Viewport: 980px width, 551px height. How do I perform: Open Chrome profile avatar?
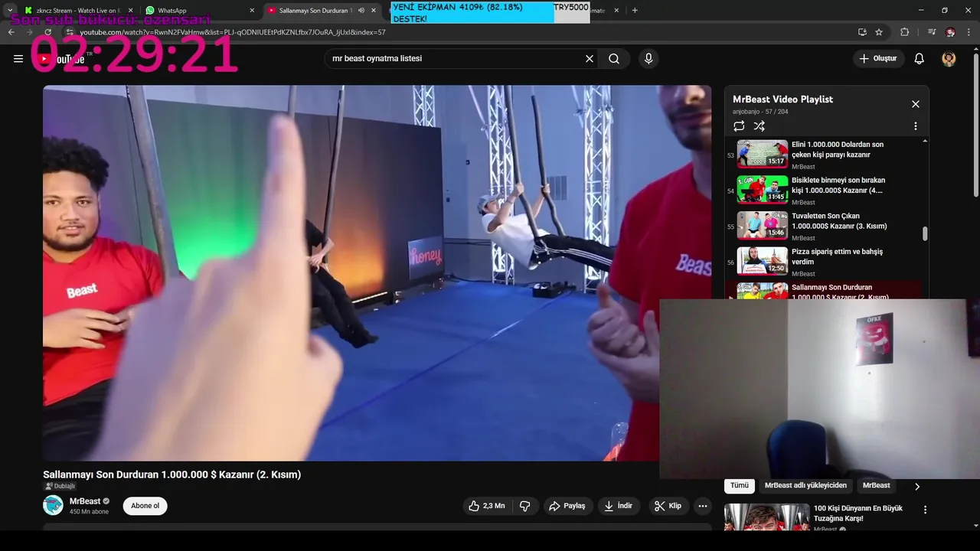click(950, 32)
